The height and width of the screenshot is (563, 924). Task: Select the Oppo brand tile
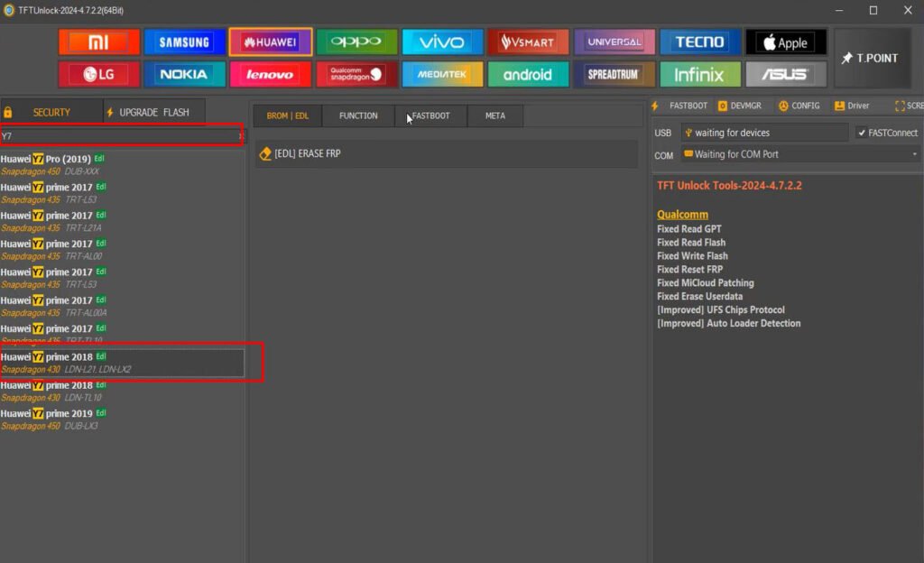click(x=356, y=42)
